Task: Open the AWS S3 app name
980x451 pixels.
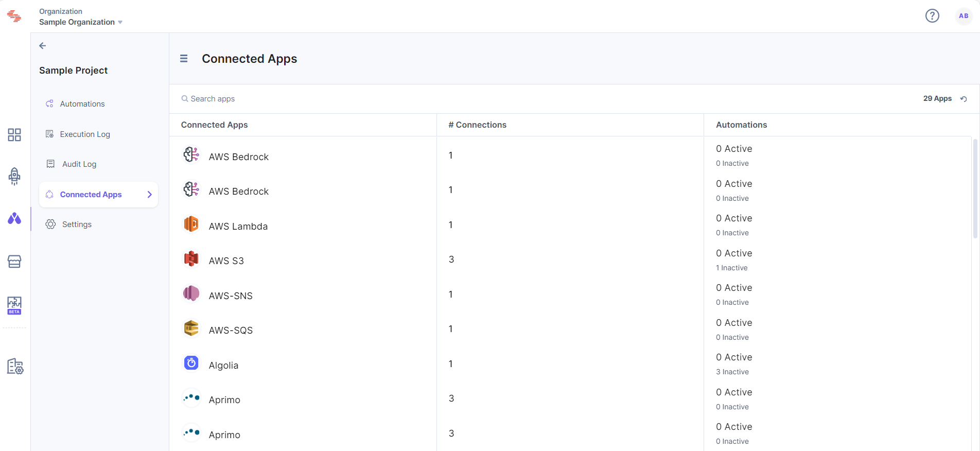Action: [x=226, y=261]
